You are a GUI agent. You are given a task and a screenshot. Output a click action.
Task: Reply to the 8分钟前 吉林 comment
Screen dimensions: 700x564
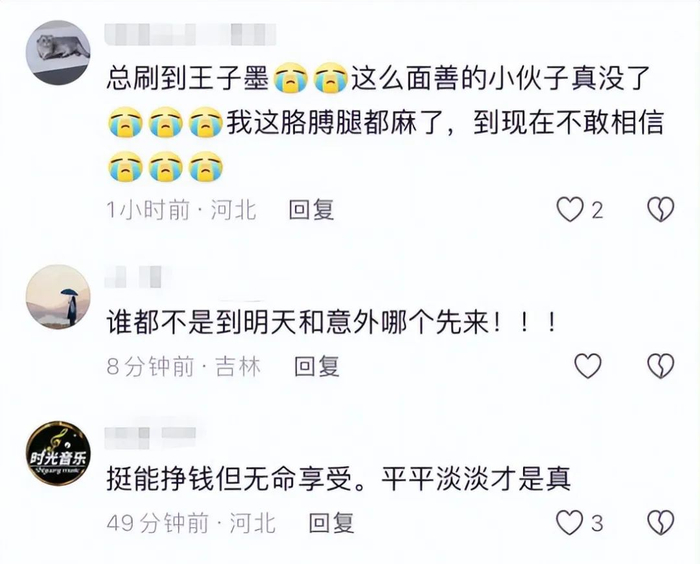(317, 366)
